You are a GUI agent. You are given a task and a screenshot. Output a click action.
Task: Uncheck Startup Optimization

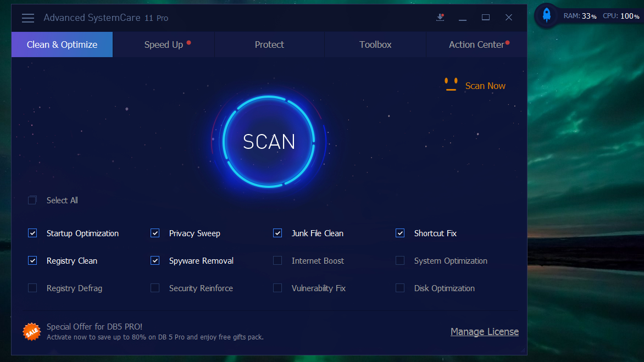click(32, 233)
